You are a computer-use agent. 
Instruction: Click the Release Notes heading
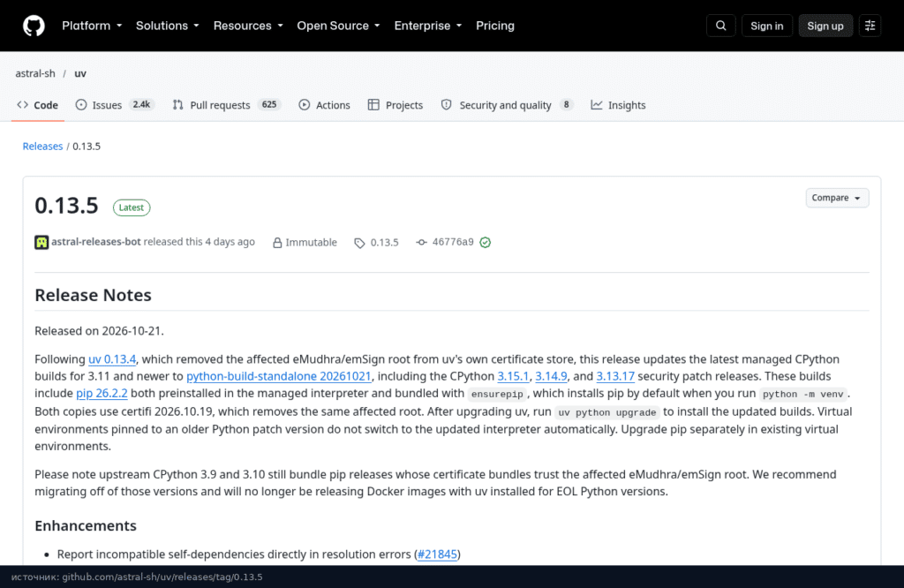[x=93, y=295]
